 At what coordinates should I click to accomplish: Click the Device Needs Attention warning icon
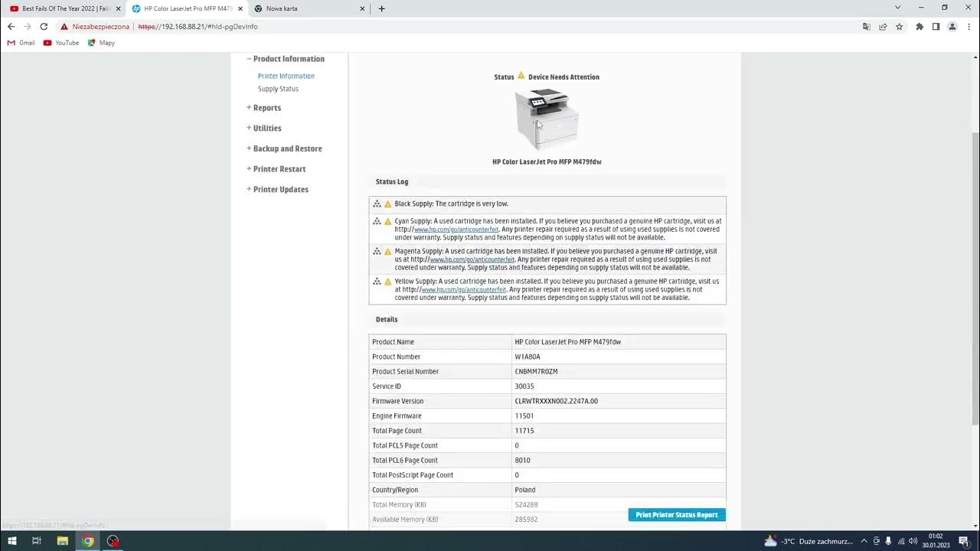521,76
